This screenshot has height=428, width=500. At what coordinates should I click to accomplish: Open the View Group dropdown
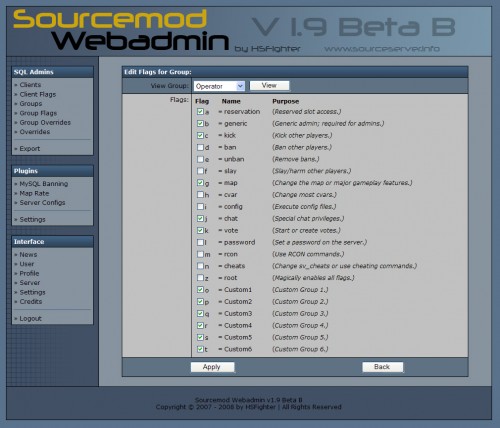pyautogui.click(x=219, y=86)
